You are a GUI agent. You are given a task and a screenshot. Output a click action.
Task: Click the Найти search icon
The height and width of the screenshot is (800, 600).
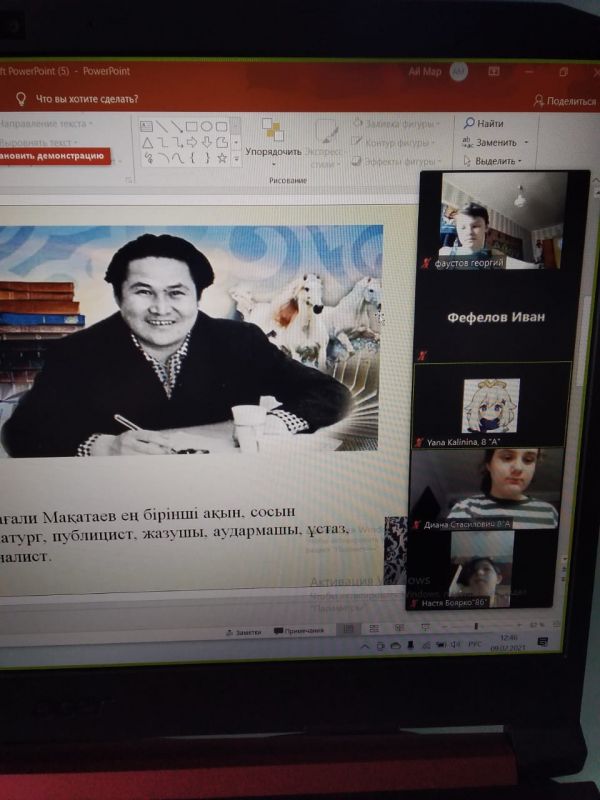[468, 123]
